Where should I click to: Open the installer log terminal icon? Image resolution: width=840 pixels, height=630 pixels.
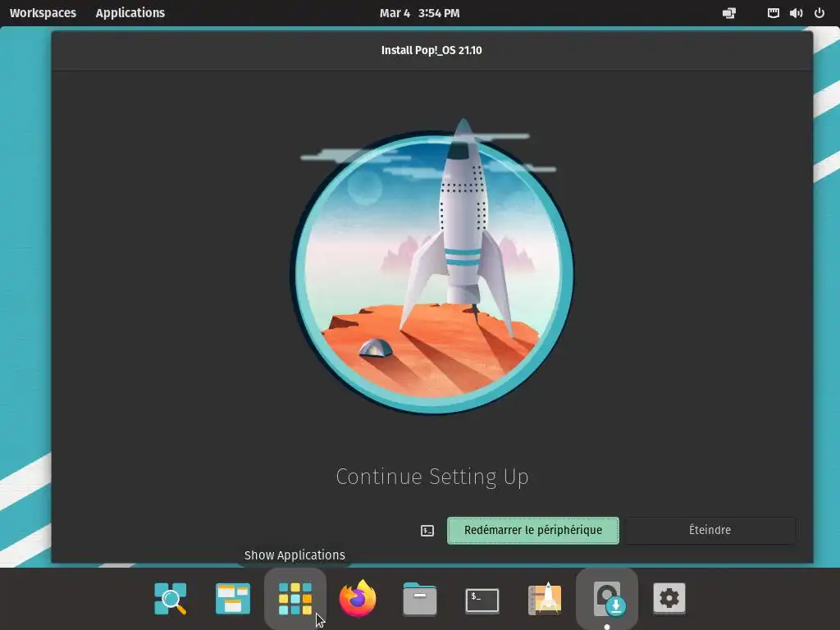(x=427, y=531)
